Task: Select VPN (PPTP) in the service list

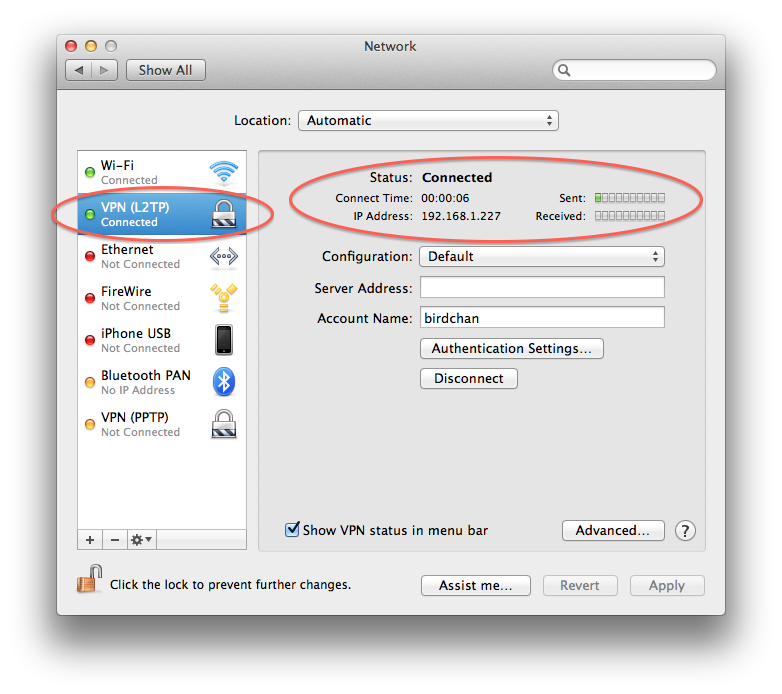Action: tap(162, 424)
